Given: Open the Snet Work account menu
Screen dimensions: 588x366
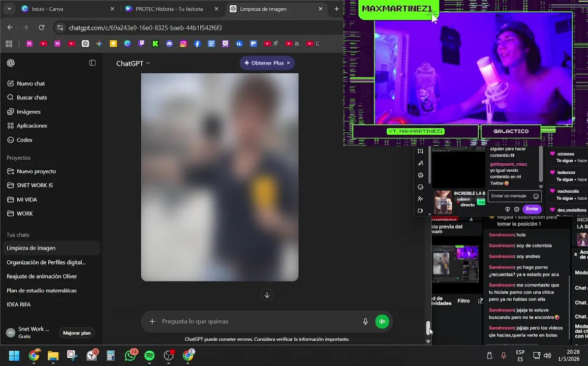Looking at the screenshot, I should (x=28, y=332).
